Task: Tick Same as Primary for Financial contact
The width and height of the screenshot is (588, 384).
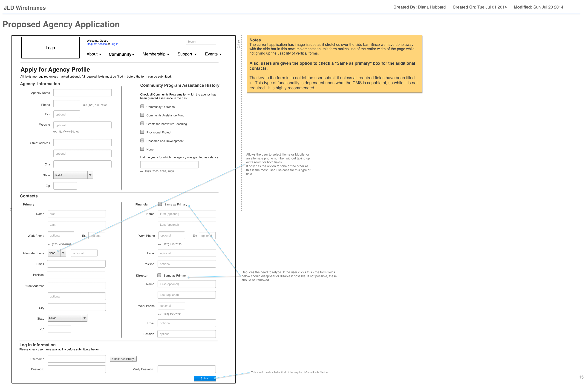Action: click(160, 204)
